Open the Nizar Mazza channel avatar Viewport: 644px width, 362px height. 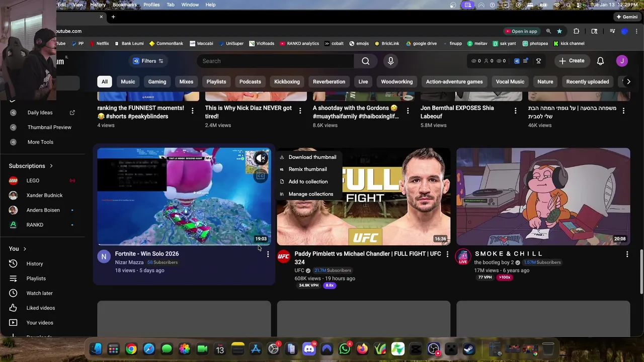(x=104, y=256)
